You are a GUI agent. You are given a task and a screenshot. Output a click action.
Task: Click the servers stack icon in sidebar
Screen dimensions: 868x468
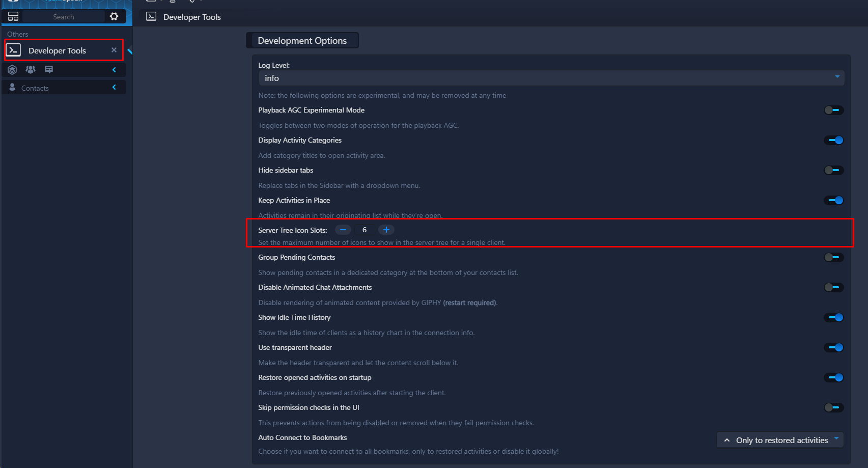click(x=13, y=70)
